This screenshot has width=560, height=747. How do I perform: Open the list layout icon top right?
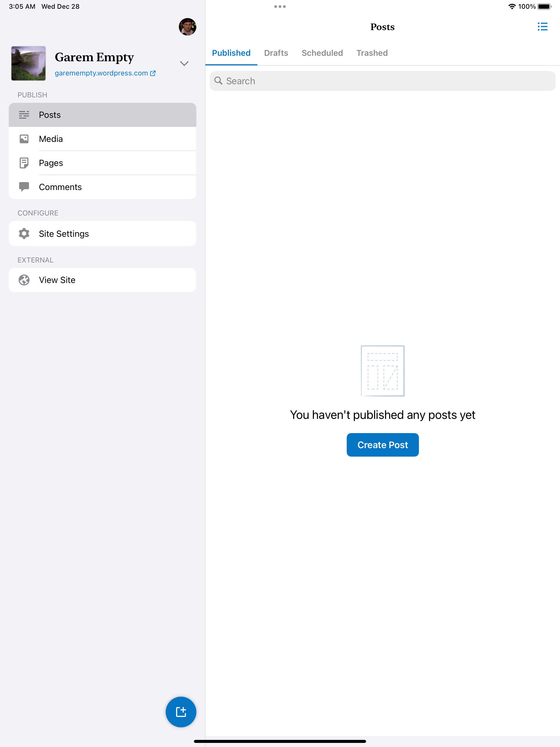[x=542, y=27]
